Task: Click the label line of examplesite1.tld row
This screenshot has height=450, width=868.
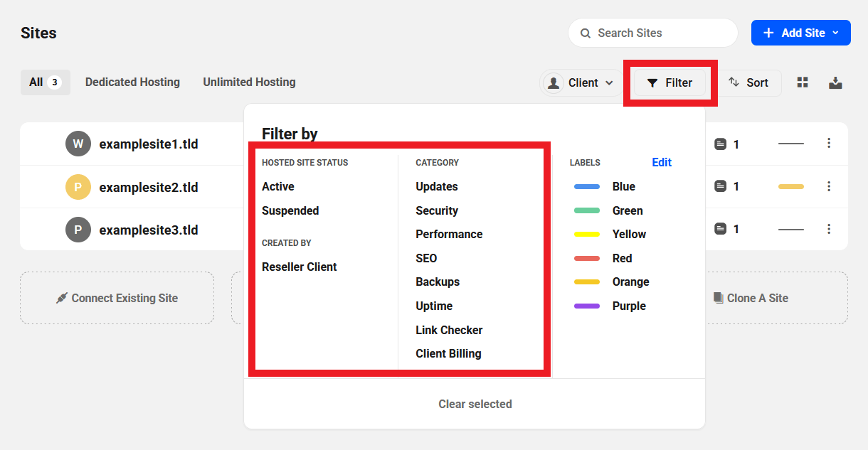Action: pos(790,144)
